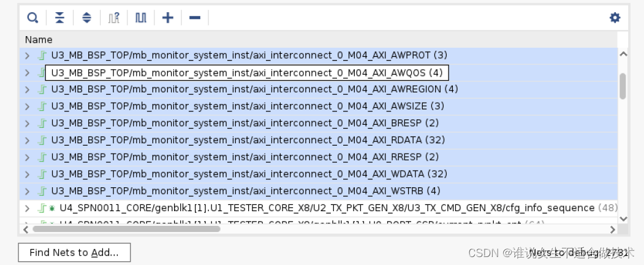Click net icon beside AXI_WSTRB row
The image size is (644, 265).
click(x=42, y=191)
